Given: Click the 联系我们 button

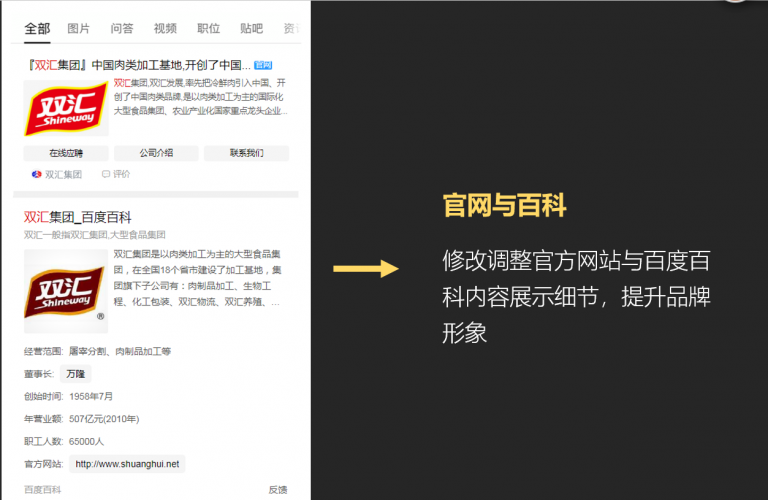Looking at the screenshot, I should pos(246,153).
